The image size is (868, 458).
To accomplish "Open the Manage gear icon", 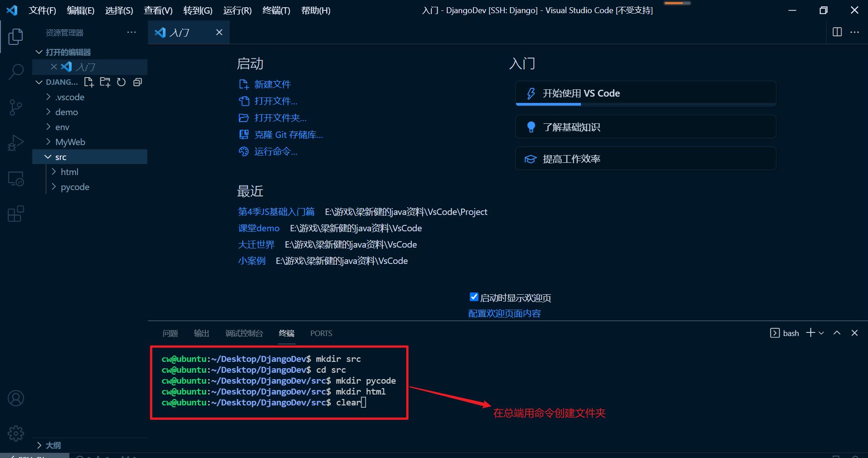I will click(x=16, y=434).
